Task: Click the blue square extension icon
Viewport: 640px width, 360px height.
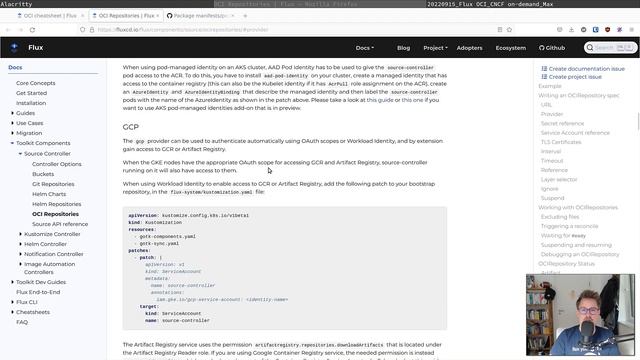Action: (x=596, y=30)
